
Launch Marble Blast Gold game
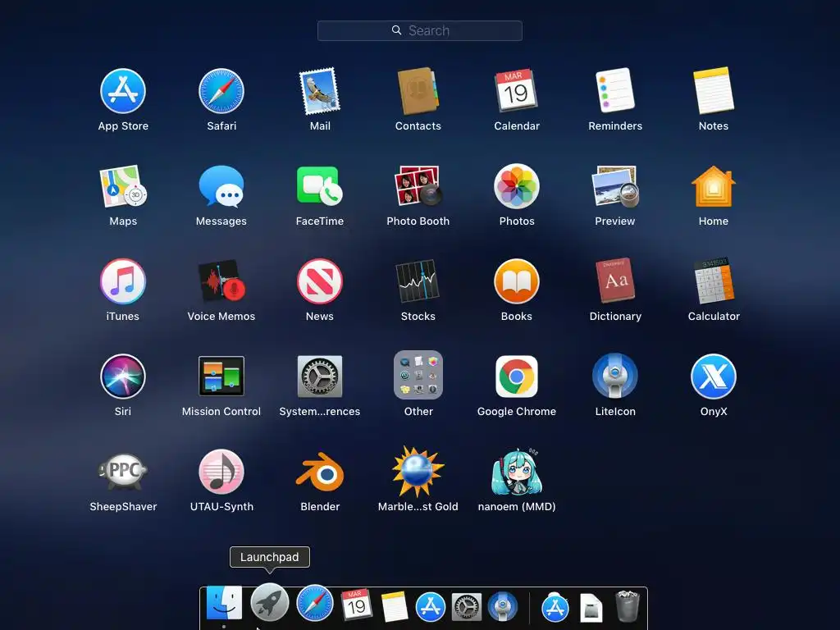(418, 472)
